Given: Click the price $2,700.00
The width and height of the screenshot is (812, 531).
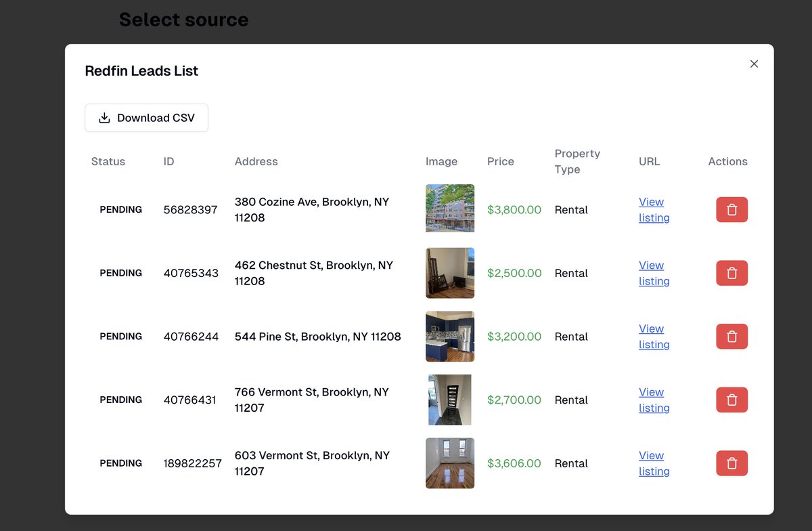Looking at the screenshot, I should pyautogui.click(x=514, y=400).
